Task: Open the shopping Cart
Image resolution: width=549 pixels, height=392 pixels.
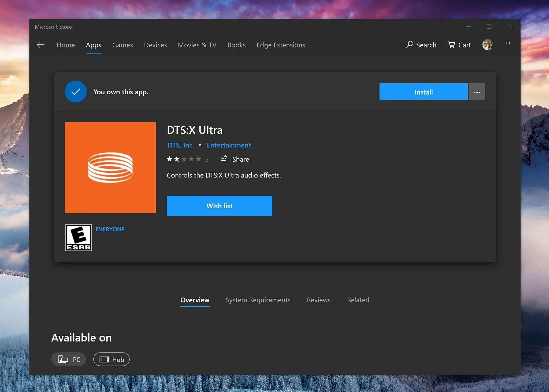Action: pyautogui.click(x=459, y=45)
